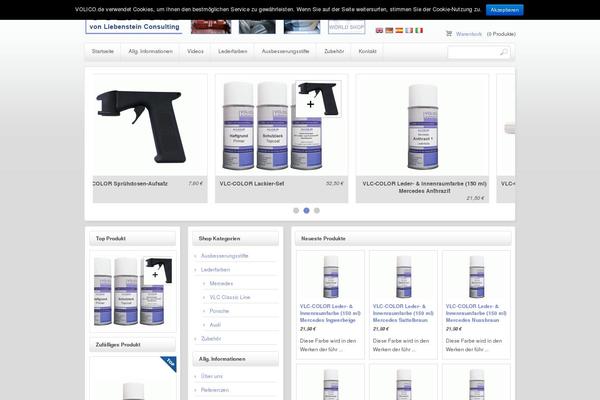Switch language with the Italian flag
This screenshot has width=600, height=400.
(419, 30)
